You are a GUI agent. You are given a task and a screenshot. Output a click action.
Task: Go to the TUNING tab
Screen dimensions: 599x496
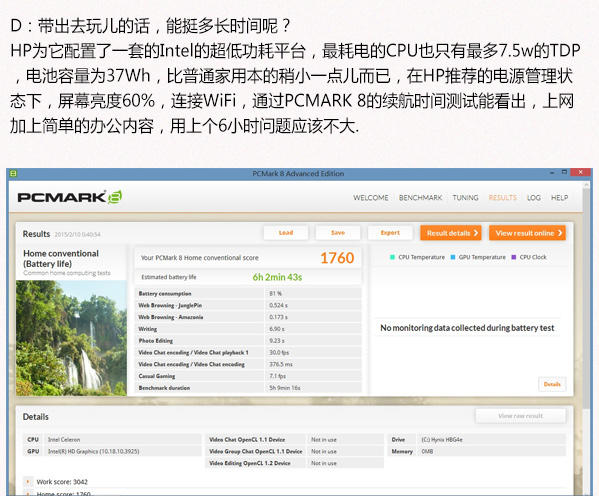[465, 198]
